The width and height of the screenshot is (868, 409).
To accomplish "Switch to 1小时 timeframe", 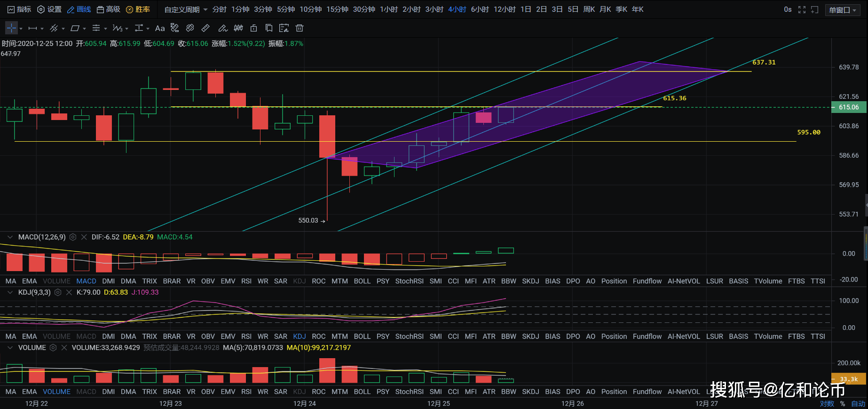I will [389, 9].
